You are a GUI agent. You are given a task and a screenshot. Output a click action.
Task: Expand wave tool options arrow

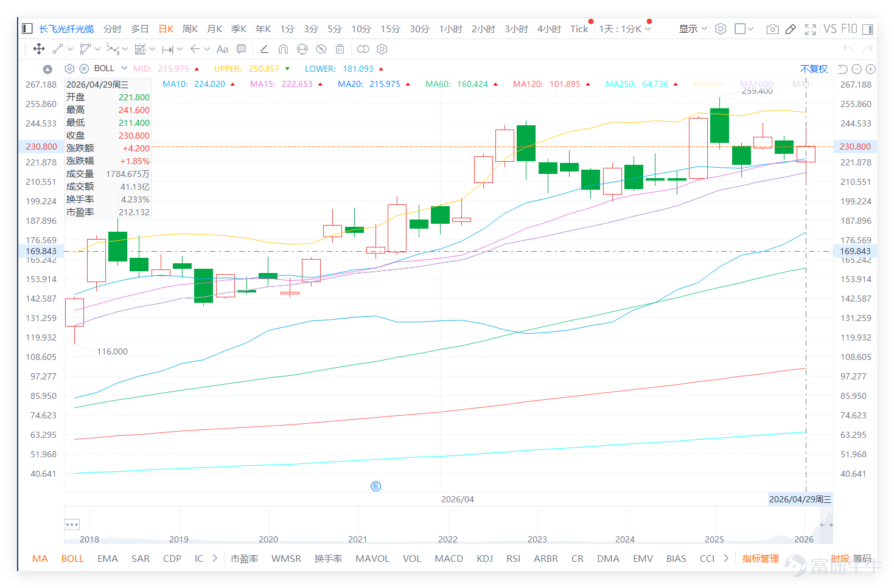tap(125, 49)
